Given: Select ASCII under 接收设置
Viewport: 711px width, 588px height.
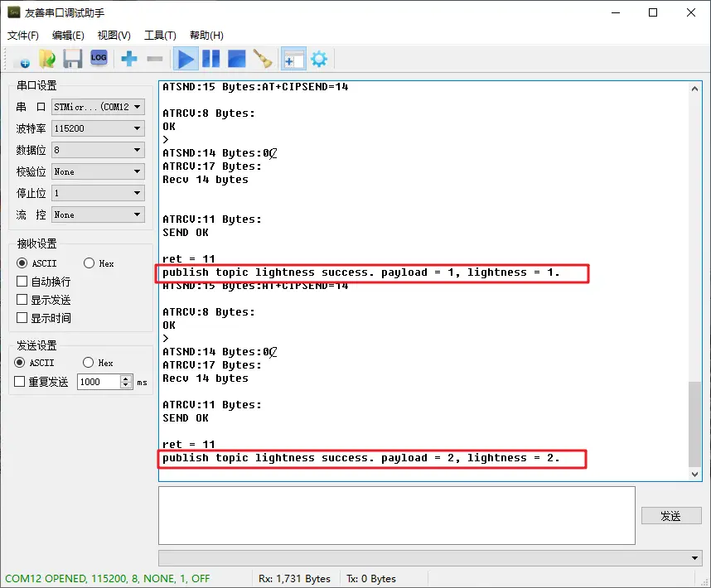Looking at the screenshot, I should (36, 263).
